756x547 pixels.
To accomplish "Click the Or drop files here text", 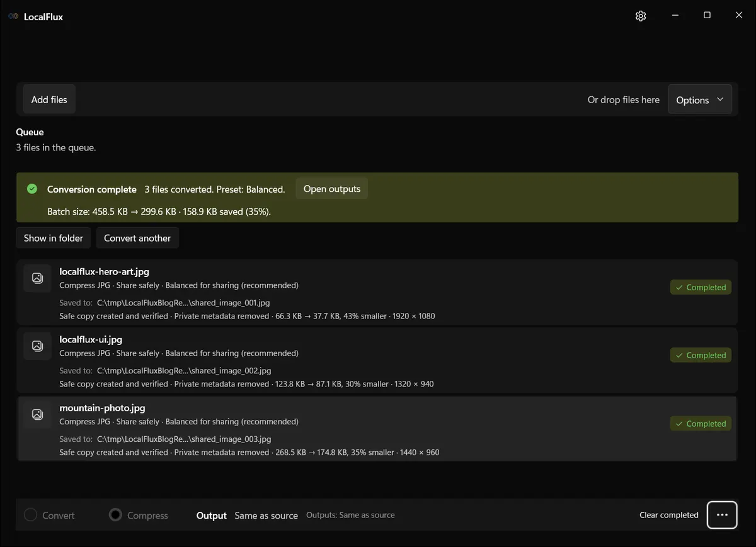I will point(624,99).
